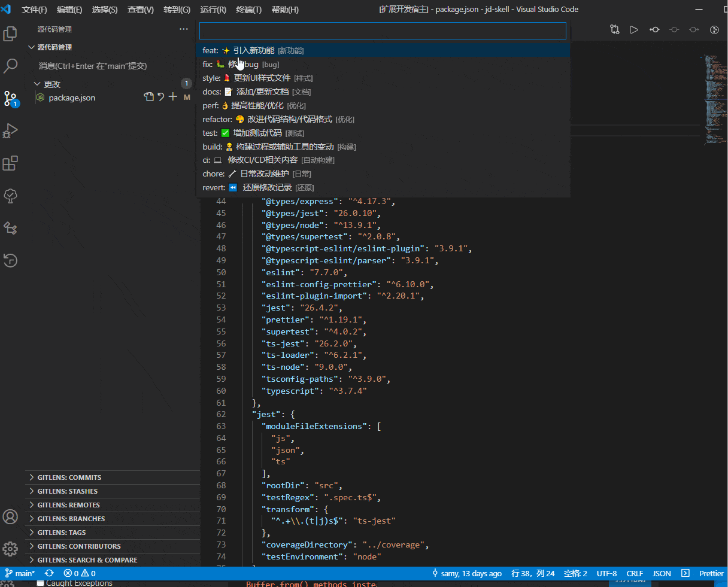Viewport: 728px width, 587px height.
Task: Expand GITLENS: COMMITS panel
Action: (113, 477)
